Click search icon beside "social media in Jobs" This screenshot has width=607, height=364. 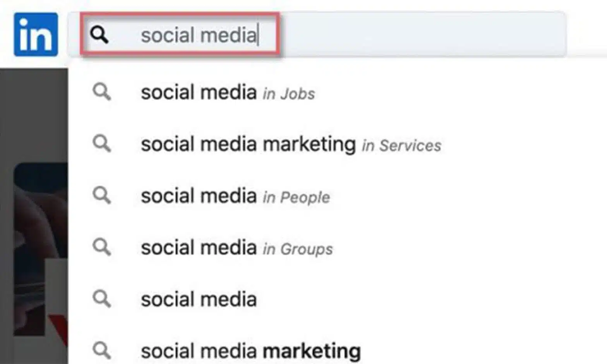(101, 92)
